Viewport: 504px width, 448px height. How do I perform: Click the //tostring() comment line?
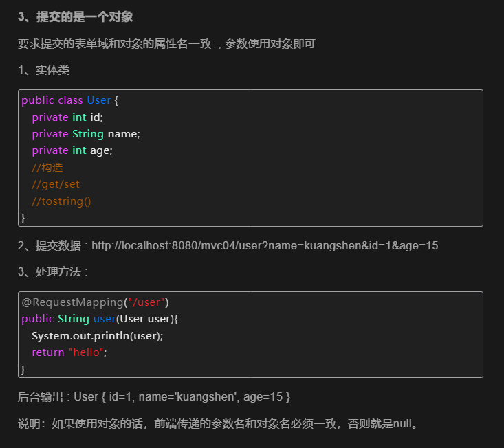(61, 201)
